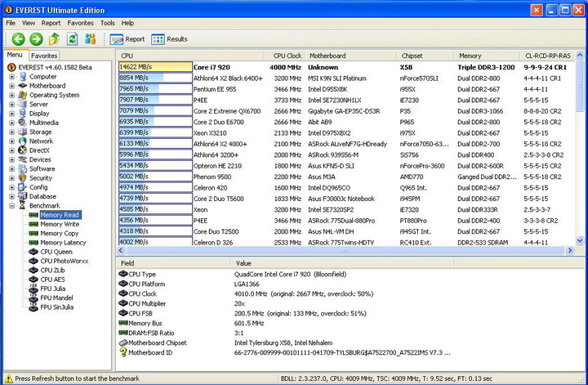Select CPU AES benchmark
The width and height of the screenshot is (588, 385).
(52, 280)
